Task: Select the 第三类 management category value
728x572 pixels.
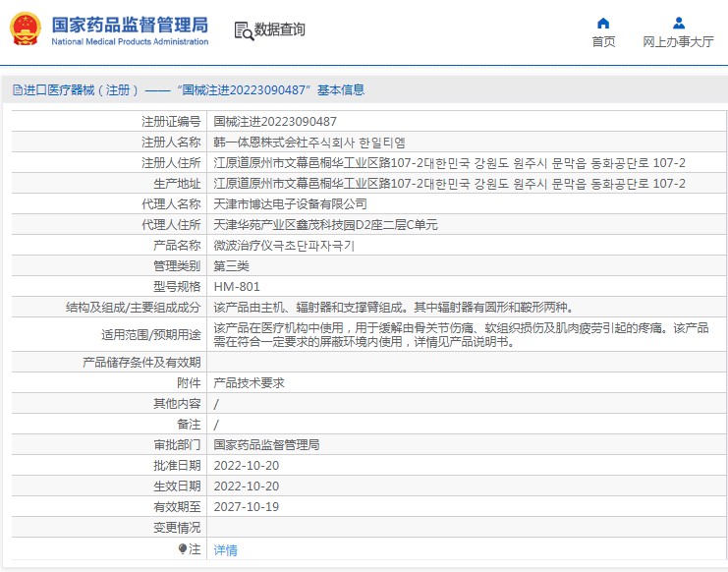Action: 232,266
